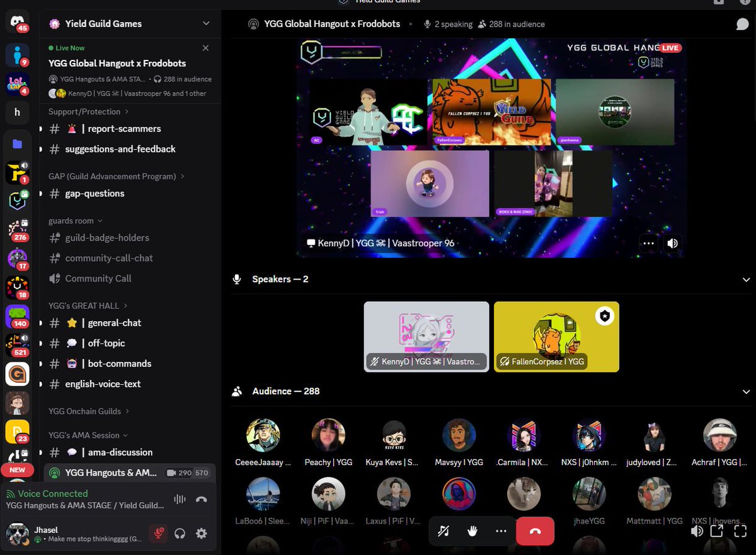Image resolution: width=756 pixels, height=555 pixels.
Task: Join Community Call voice channel
Action: pos(130,278)
